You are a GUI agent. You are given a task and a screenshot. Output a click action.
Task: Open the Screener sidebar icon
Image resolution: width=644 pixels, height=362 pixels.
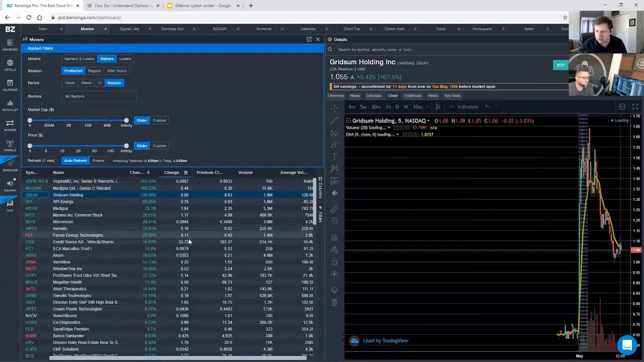10,166
